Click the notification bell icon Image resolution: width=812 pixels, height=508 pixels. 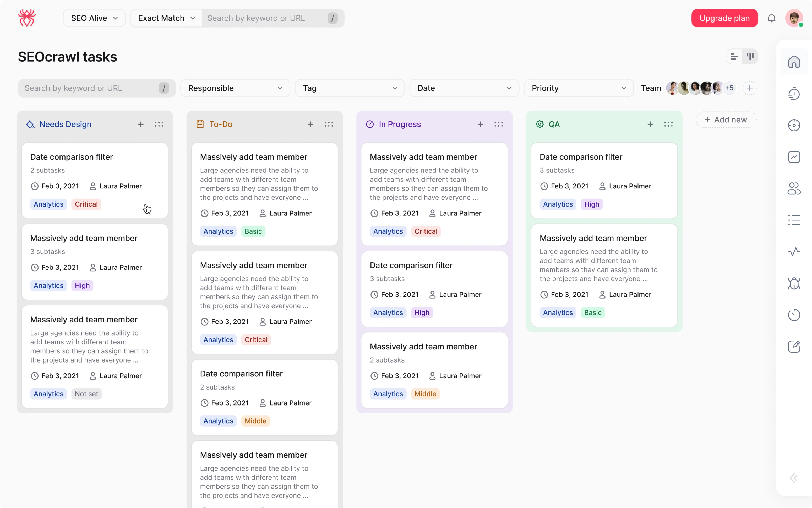[x=771, y=18]
